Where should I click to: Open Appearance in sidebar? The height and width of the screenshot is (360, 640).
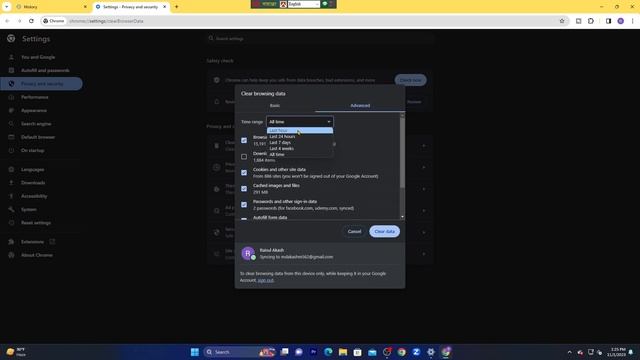(x=34, y=111)
